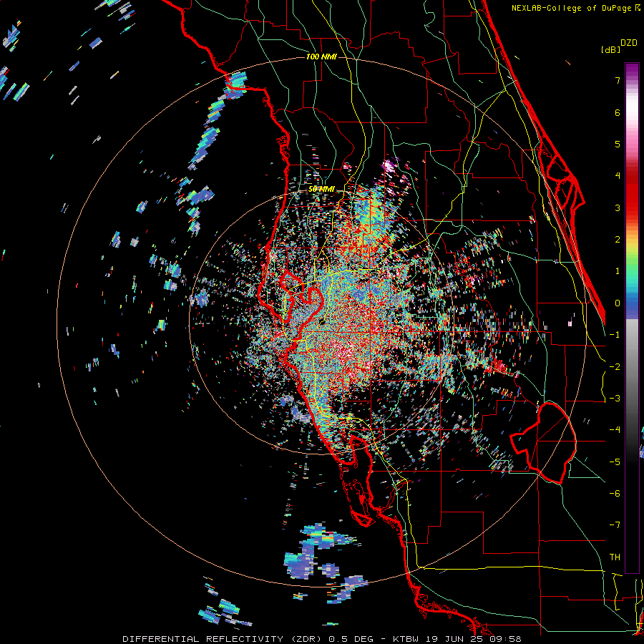Click the -1 dB scale label
Viewport: 644px width, 644px height.
pos(615,335)
